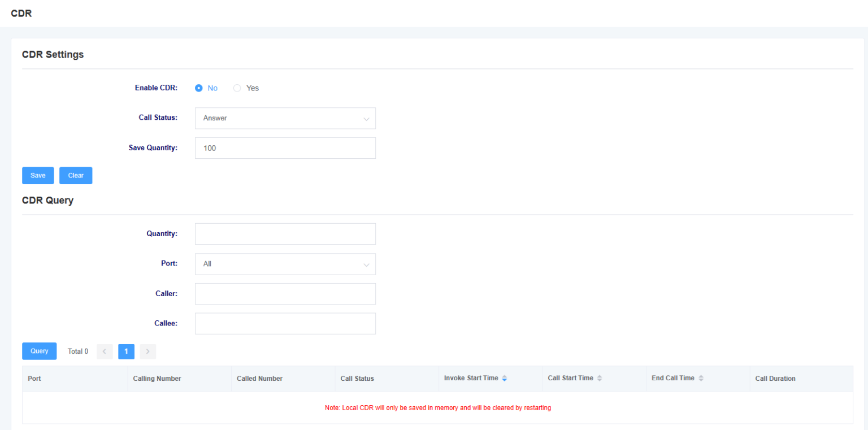Go to next page arrow
The width and height of the screenshot is (868, 430).
point(147,351)
